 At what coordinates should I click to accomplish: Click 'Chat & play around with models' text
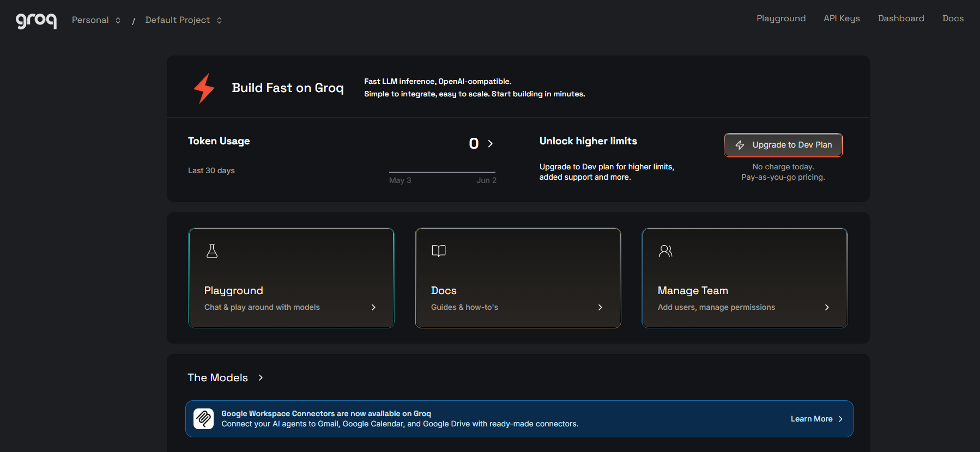click(262, 307)
